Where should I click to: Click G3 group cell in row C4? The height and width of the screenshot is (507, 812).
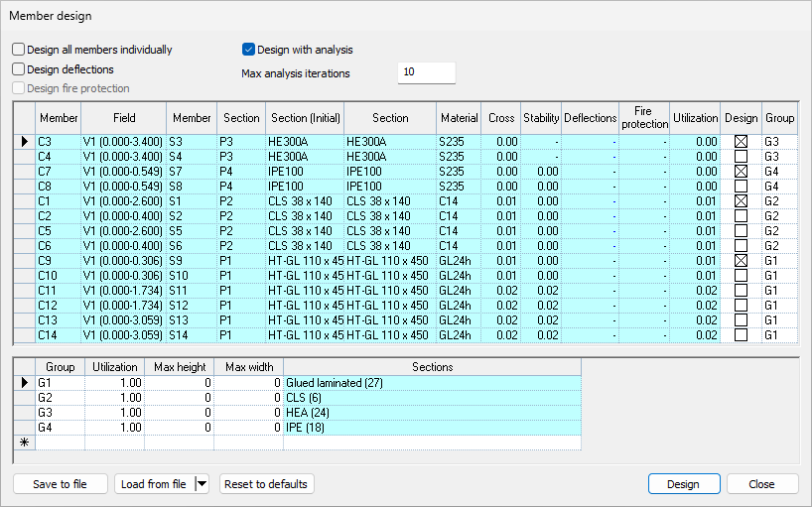pos(779,156)
